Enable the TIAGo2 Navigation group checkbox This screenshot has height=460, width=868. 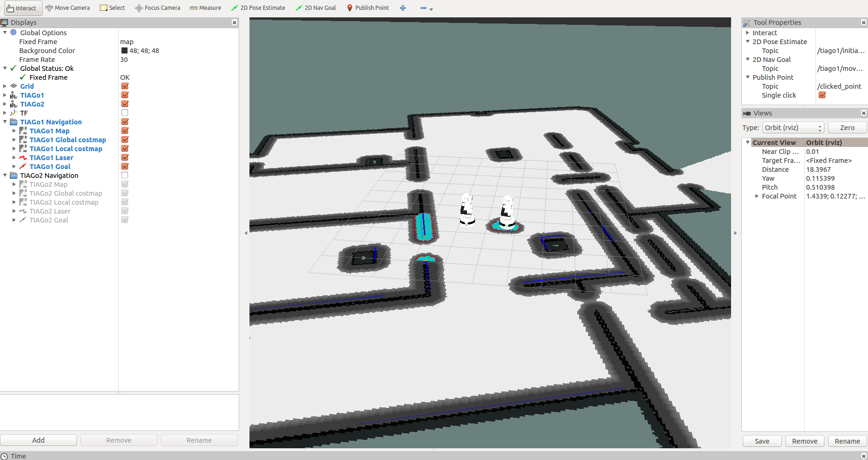click(x=125, y=176)
